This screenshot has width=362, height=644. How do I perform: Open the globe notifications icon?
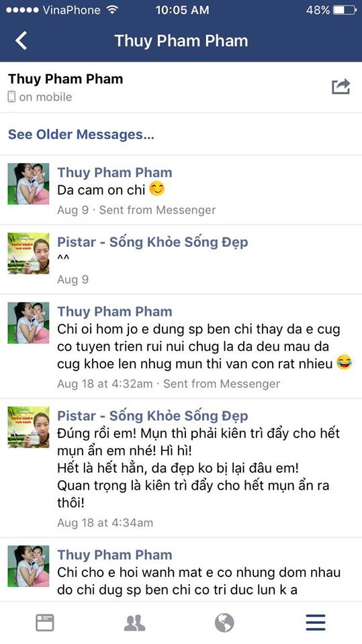point(224,623)
